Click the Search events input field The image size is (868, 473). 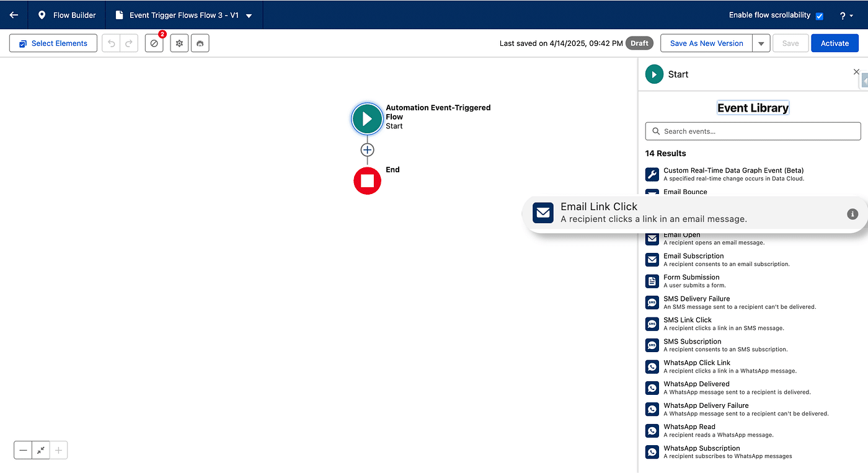753,131
